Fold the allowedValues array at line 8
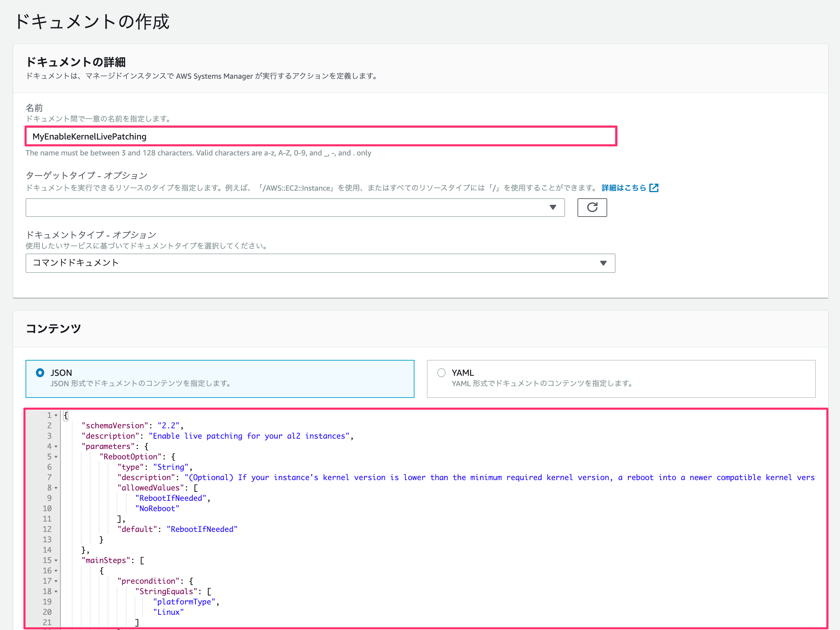Screen dimensions: 840x630 [56, 488]
